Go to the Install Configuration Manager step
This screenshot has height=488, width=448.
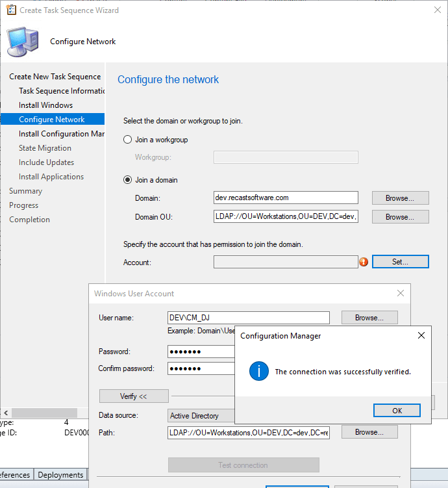click(x=62, y=134)
